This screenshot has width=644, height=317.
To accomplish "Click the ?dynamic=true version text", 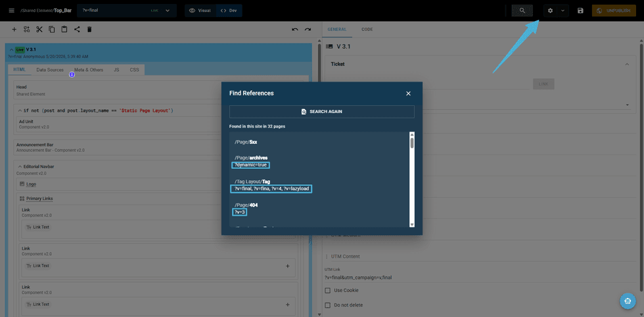I will click(x=250, y=165).
